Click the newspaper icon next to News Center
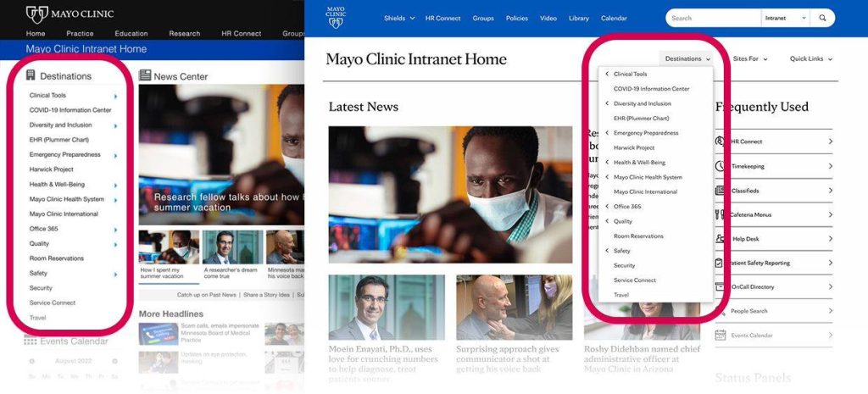 (x=145, y=75)
